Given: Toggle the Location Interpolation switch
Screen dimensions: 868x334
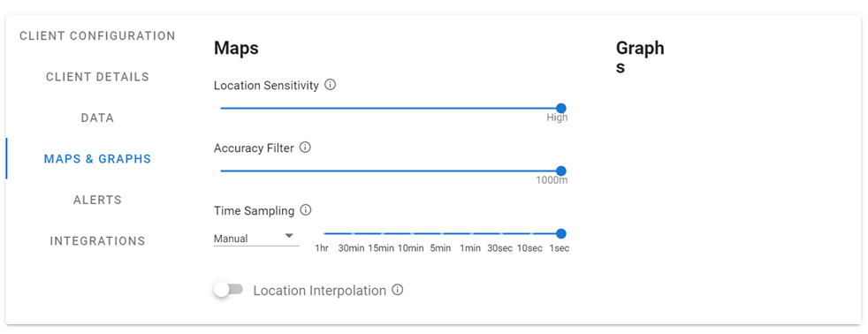Looking at the screenshot, I should pyautogui.click(x=229, y=290).
